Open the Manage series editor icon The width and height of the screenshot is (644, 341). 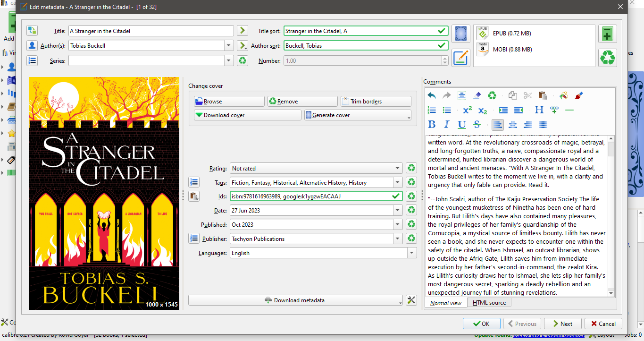coord(32,60)
